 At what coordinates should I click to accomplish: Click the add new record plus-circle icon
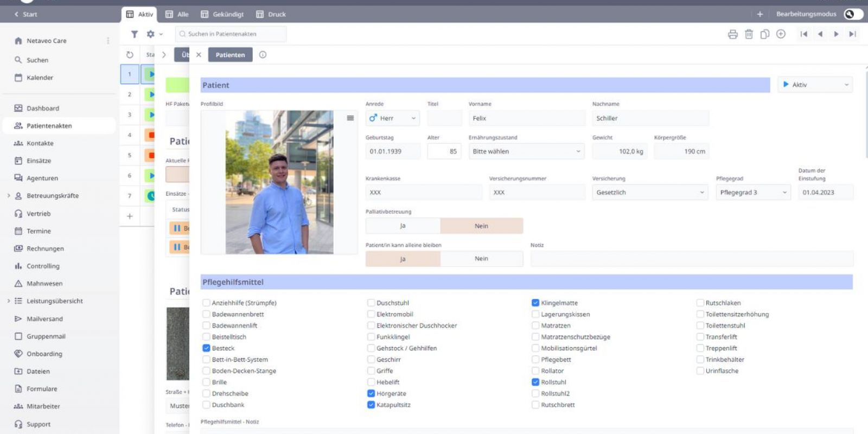(x=781, y=34)
